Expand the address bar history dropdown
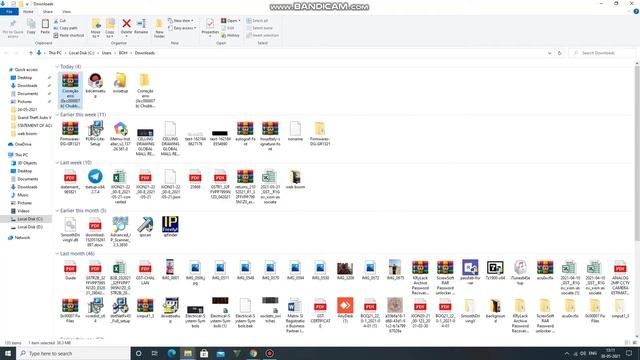The height and width of the screenshot is (360, 640). [549, 53]
